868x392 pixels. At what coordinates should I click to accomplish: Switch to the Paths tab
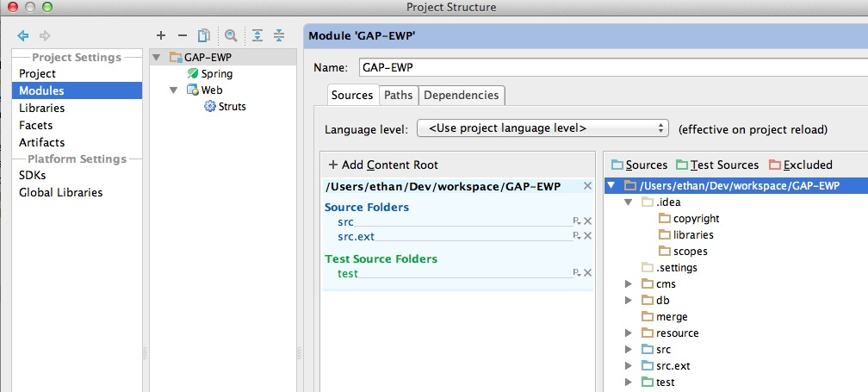(399, 96)
